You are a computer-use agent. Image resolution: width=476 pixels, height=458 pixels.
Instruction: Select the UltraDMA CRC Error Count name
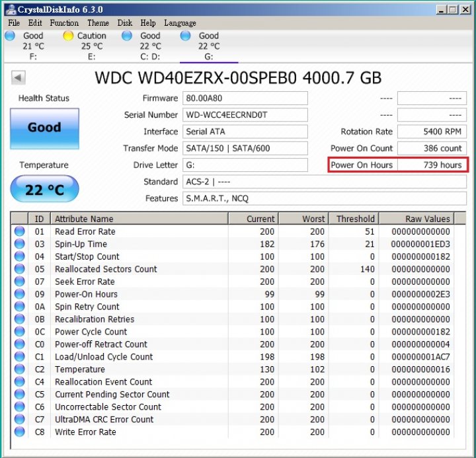(x=104, y=420)
